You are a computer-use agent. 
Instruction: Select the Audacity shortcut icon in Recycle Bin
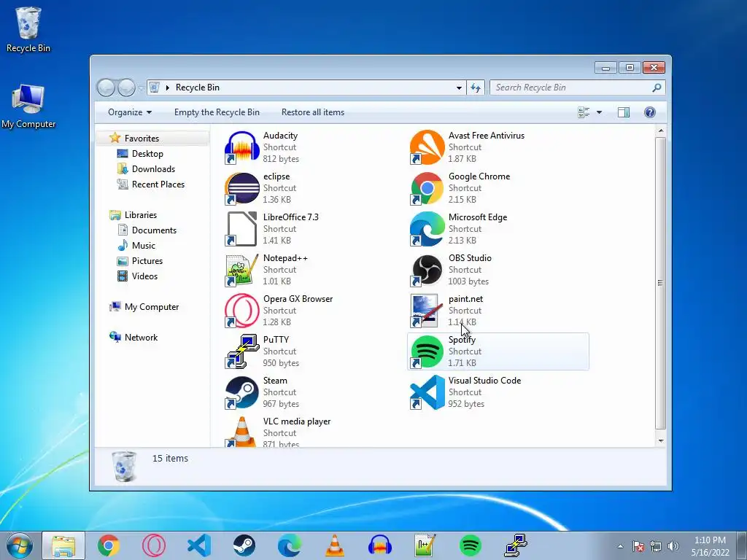click(x=242, y=147)
